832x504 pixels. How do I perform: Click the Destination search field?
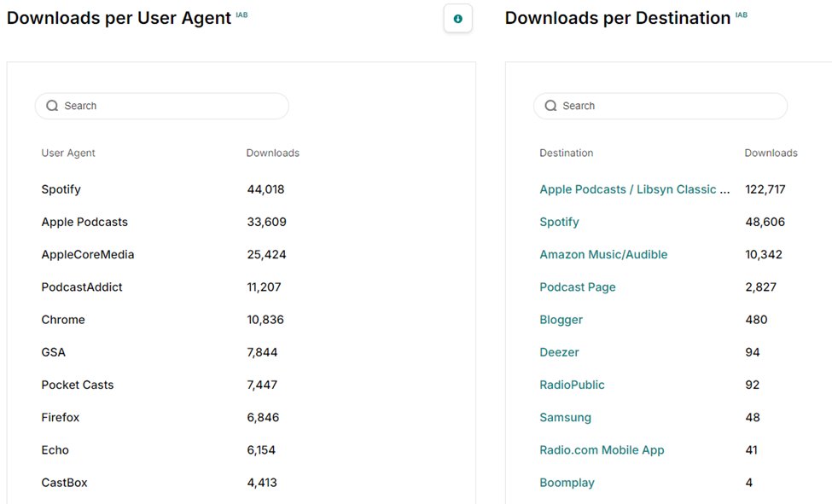(x=660, y=106)
